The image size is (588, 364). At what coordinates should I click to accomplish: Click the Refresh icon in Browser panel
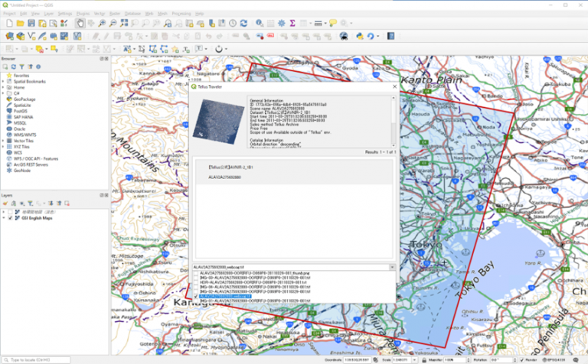(x=14, y=67)
